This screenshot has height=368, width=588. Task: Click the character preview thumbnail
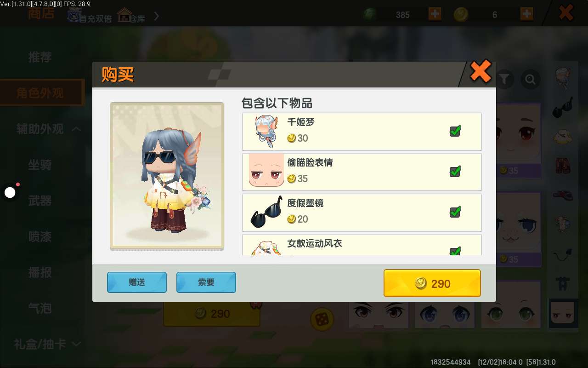click(x=167, y=176)
